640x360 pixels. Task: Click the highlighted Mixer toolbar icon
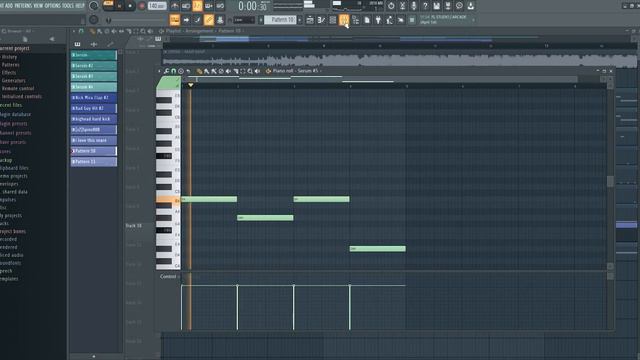[344, 20]
